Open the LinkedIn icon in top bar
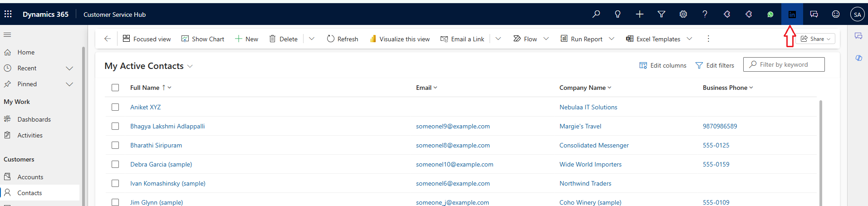The image size is (868, 206). 792,15
